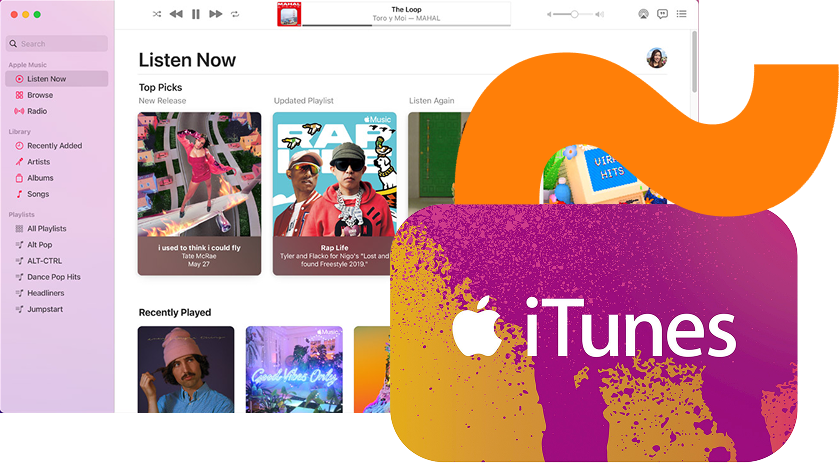The width and height of the screenshot is (839, 463).
Task: Open the Up Next queue list
Action: pyautogui.click(x=681, y=14)
